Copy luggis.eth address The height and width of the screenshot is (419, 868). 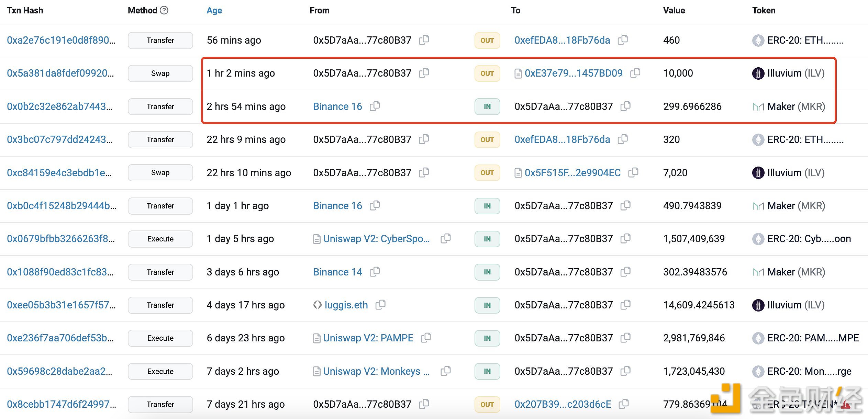pos(380,305)
